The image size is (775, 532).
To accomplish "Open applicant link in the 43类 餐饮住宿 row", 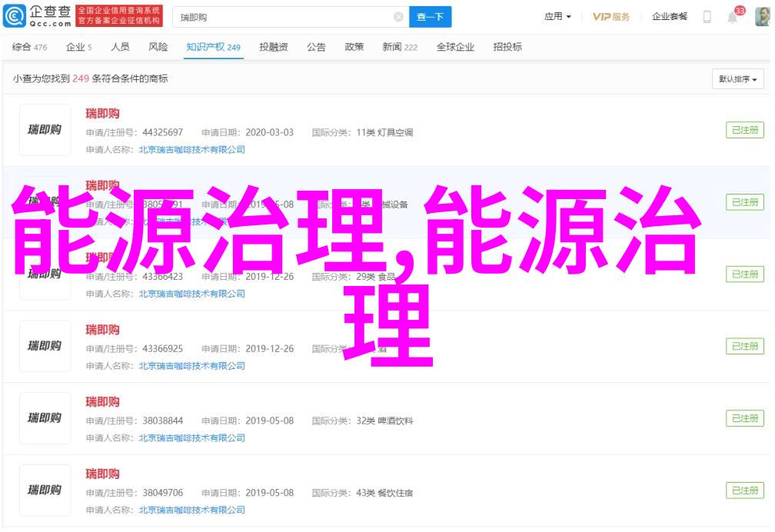I will (x=191, y=510).
